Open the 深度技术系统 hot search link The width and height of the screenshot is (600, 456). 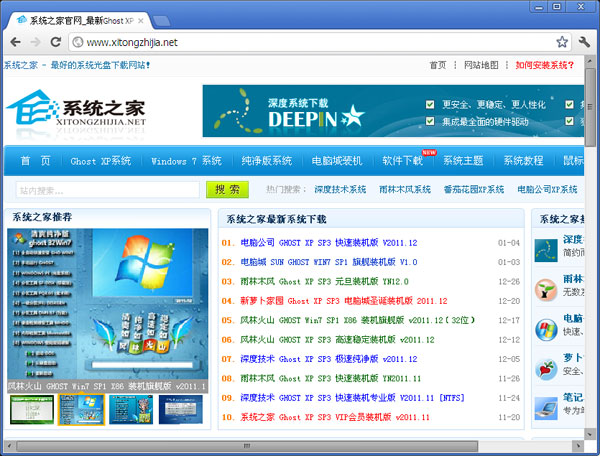(340, 189)
